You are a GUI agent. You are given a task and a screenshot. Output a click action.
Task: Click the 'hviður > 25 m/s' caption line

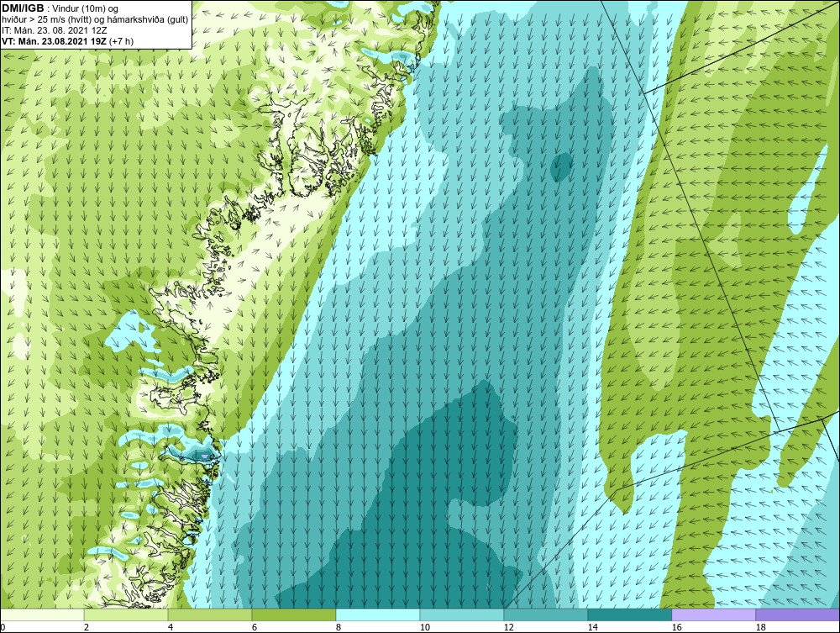tap(94, 19)
